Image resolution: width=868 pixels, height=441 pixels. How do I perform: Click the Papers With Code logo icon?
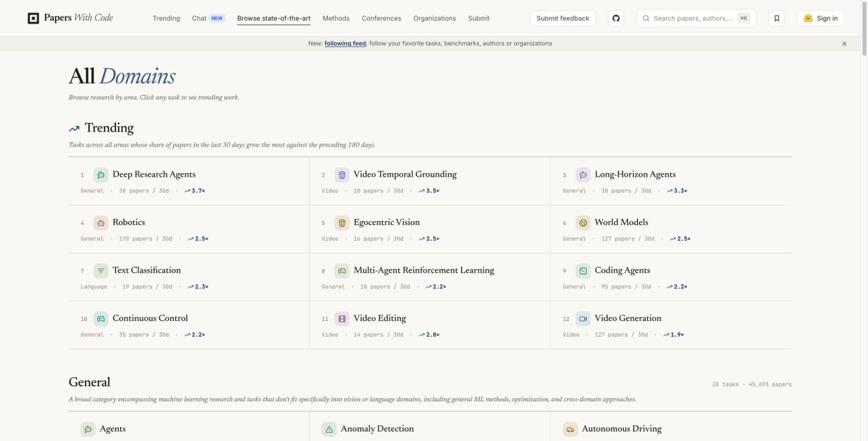coord(33,18)
